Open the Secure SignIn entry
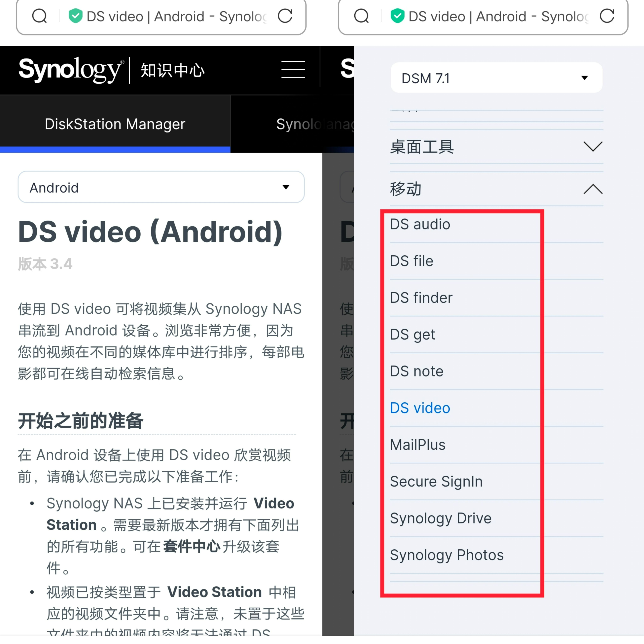The height and width of the screenshot is (644, 644). [436, 482]
